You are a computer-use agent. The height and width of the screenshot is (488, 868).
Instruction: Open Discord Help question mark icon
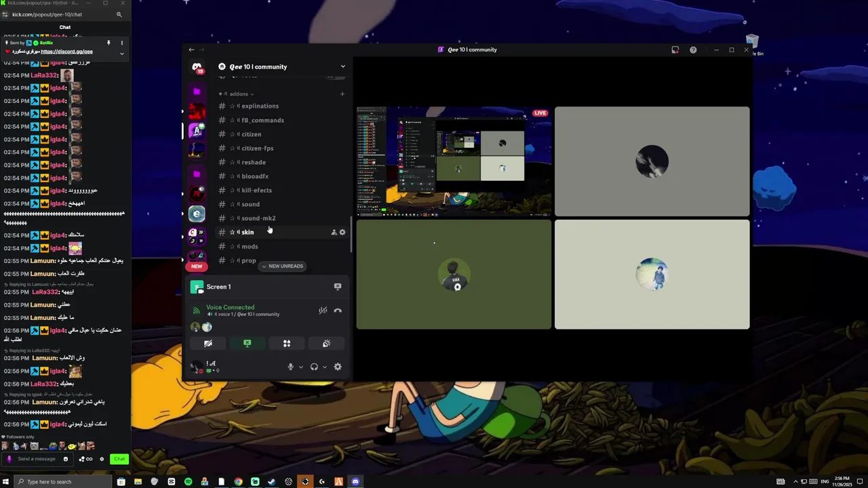pos(693,49)
